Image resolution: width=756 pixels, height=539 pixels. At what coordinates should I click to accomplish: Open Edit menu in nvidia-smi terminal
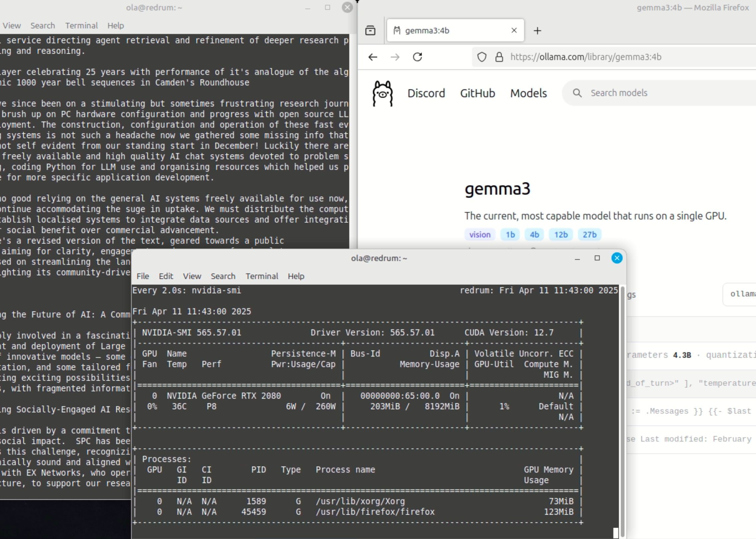166,276
